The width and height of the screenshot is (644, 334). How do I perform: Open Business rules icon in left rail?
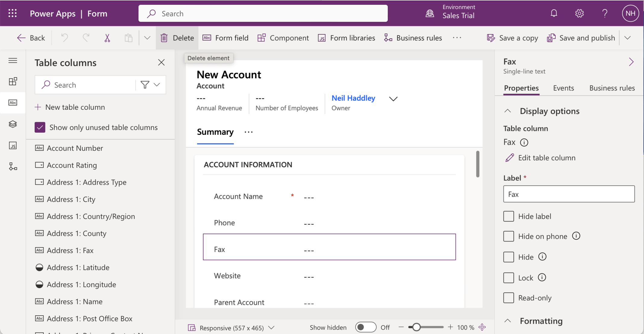pos(13,167)
